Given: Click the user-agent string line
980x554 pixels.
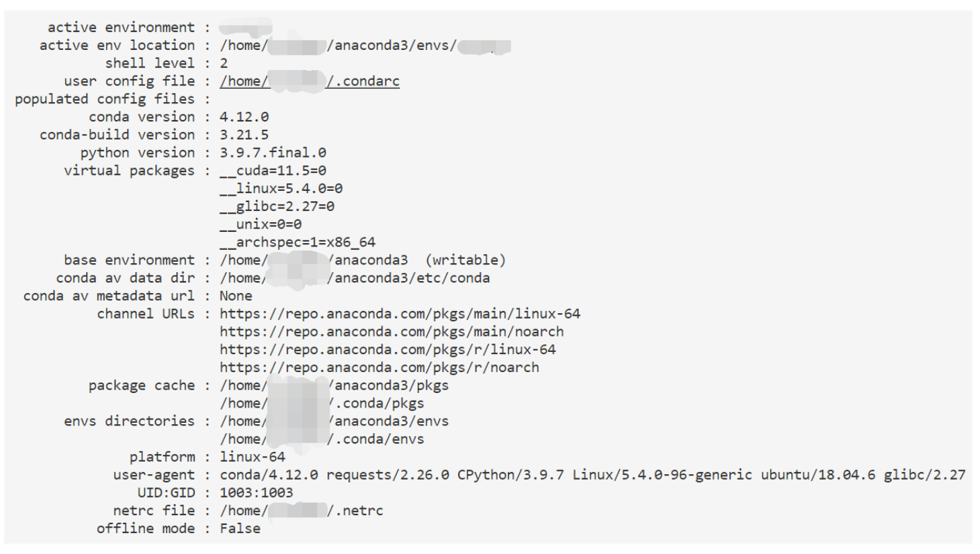Looking at the screenshot, I should pos(593,475).
